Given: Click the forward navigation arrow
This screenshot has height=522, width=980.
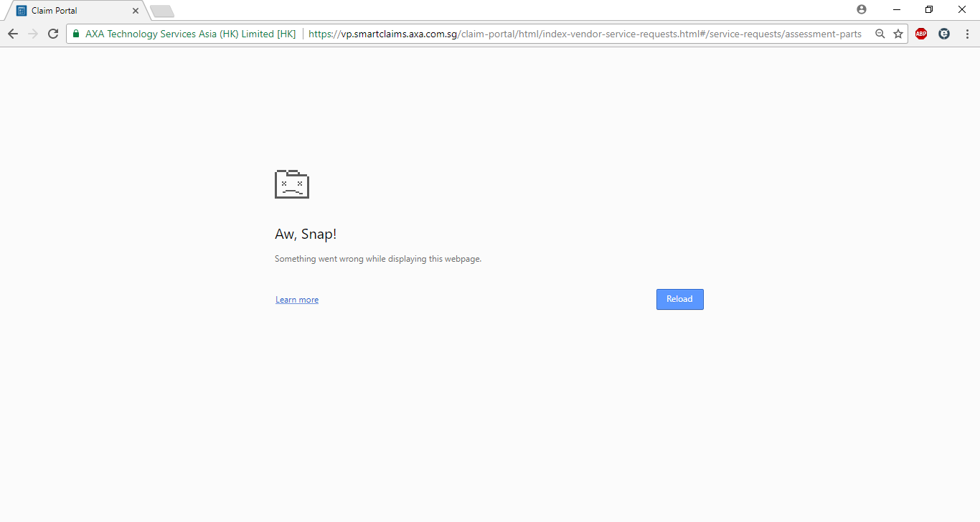Looking at the screenshot, I should pos(32,34).
